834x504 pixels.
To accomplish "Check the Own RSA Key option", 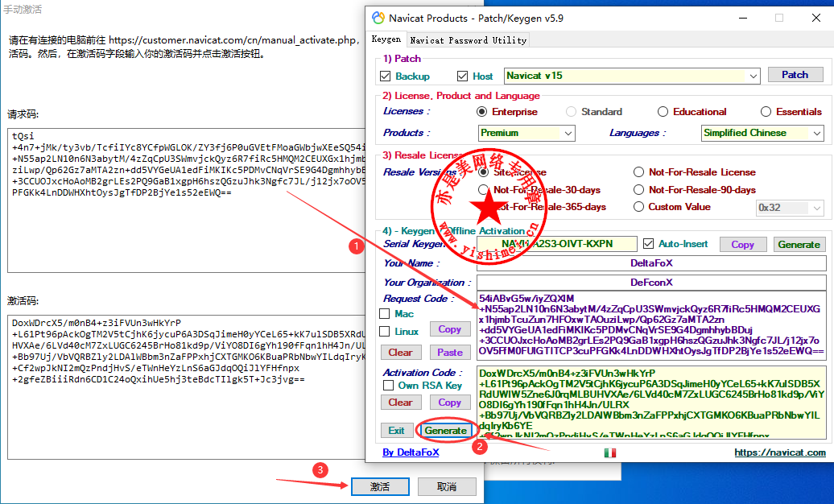I will [x=389, y=386].
